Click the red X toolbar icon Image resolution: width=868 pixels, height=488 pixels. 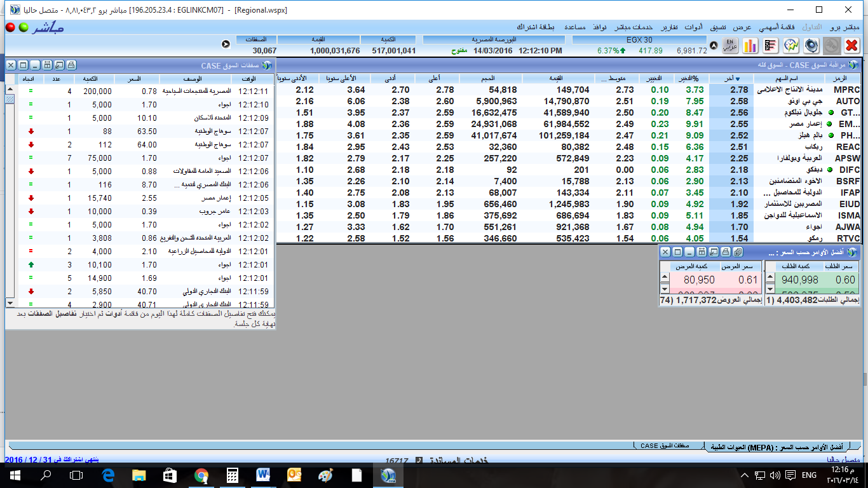tap(851, 46)
